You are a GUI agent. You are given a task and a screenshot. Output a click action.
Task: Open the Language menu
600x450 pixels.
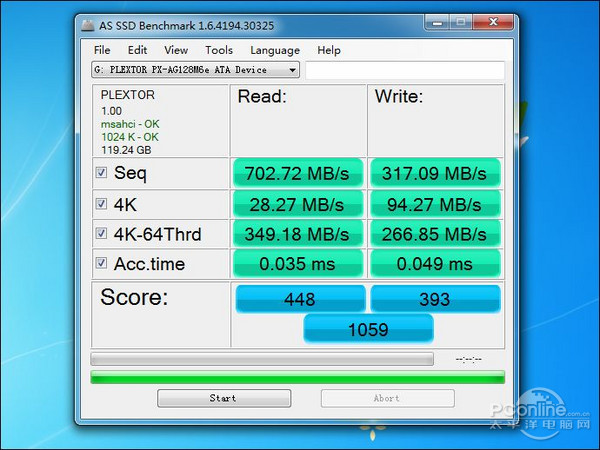pos(275,50)
